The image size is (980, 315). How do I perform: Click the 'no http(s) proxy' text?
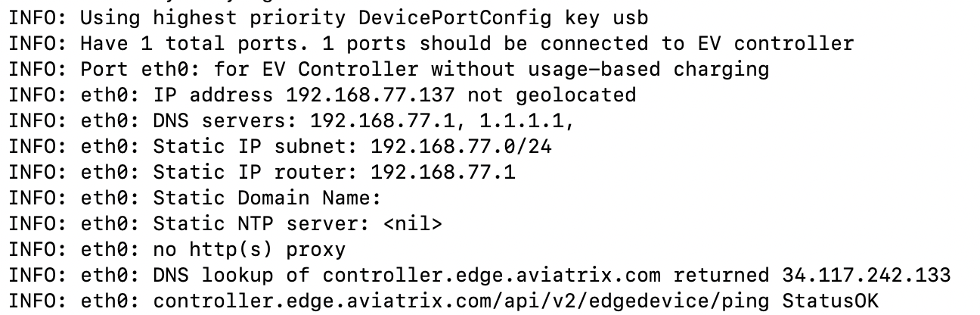coord(249,250)
